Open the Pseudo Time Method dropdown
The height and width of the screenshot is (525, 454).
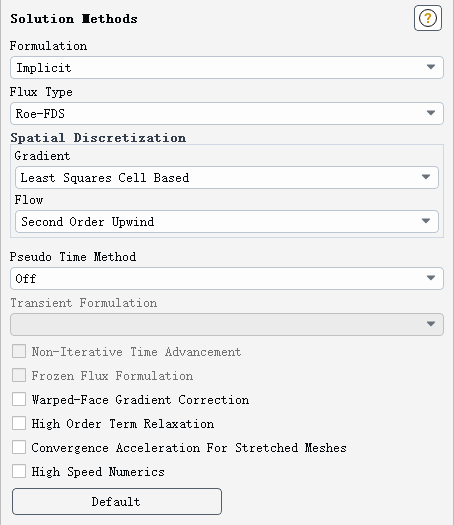click(227, 278)
